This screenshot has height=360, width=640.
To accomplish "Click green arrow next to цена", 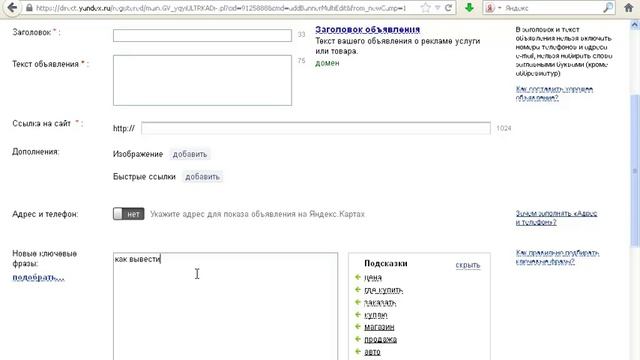I will pos(358,277).
